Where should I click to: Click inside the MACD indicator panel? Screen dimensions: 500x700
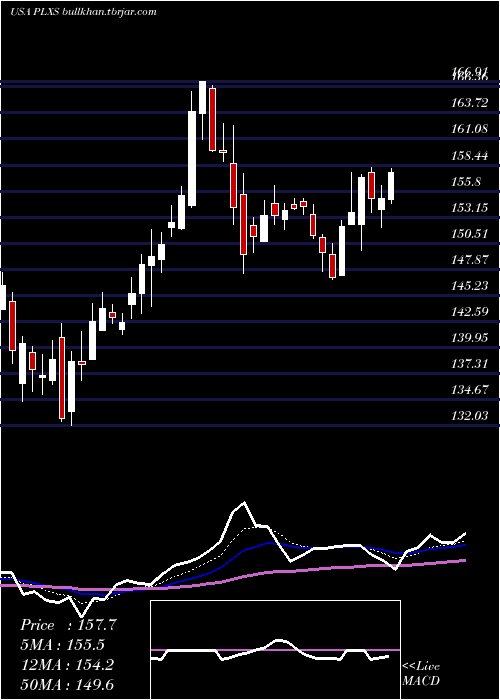click(x=275, y=650)
